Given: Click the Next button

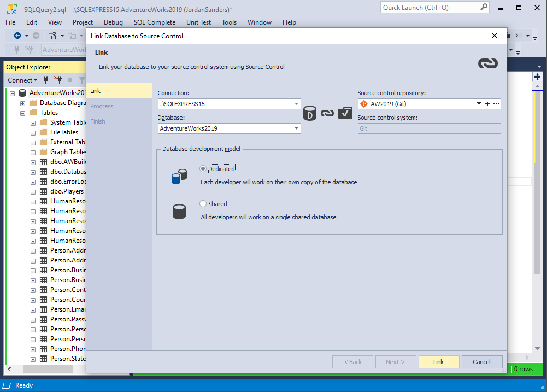Looking at the screenshot, I should (x=396, y=362).
